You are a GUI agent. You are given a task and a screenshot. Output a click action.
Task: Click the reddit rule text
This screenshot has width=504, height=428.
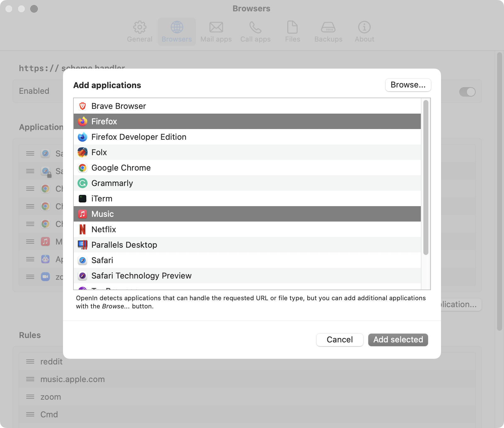point(51,362)
